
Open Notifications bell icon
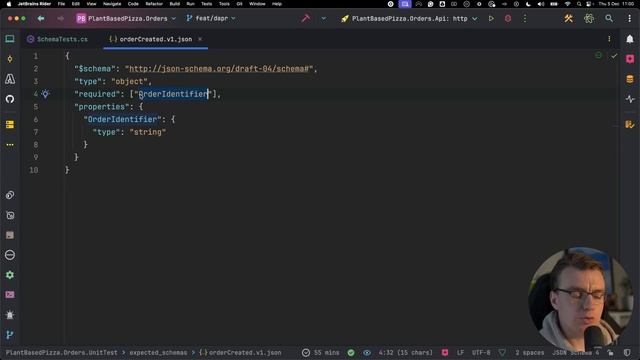[630, 39]
